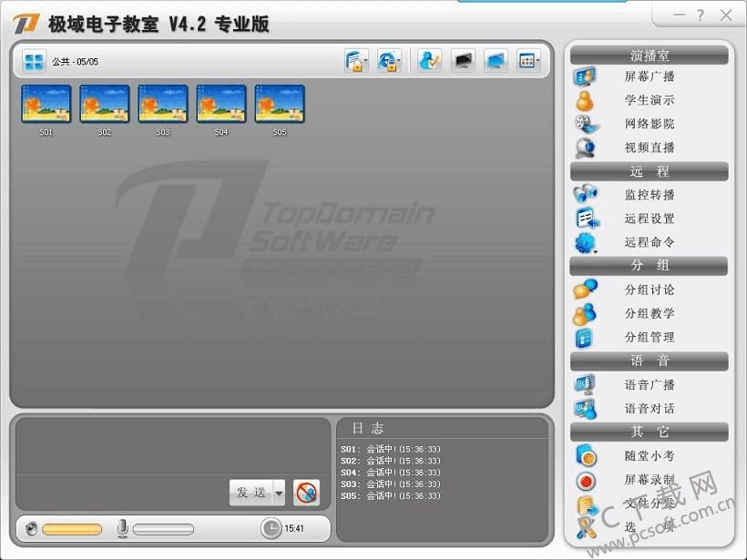This screenshot has width=747, height=560.
Task: Open 学生演示 text label
Action: [650, 100]
